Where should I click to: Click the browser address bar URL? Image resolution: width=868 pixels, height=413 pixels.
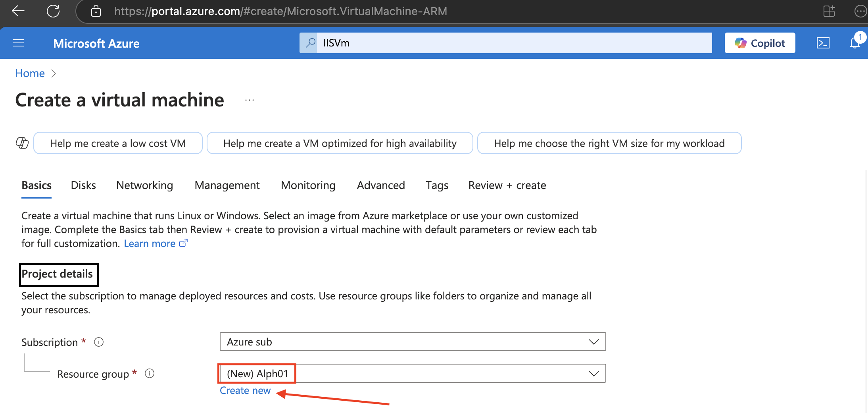click(x=280, y=11)
